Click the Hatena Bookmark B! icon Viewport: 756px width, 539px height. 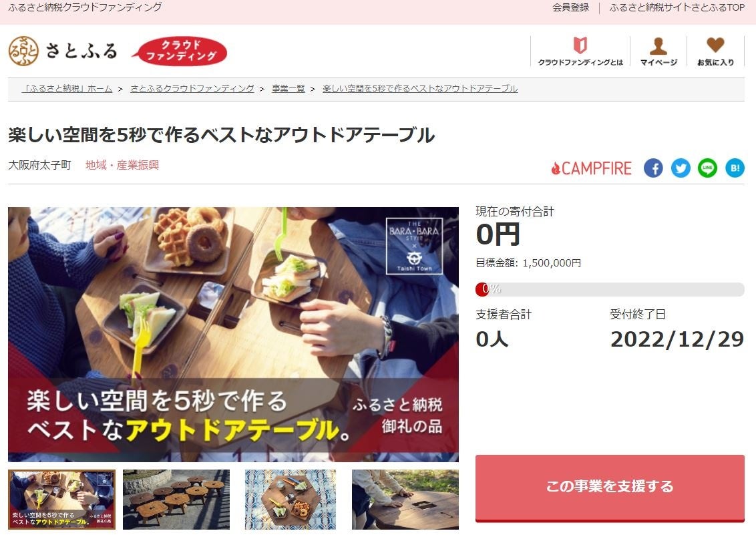[735, 168]
